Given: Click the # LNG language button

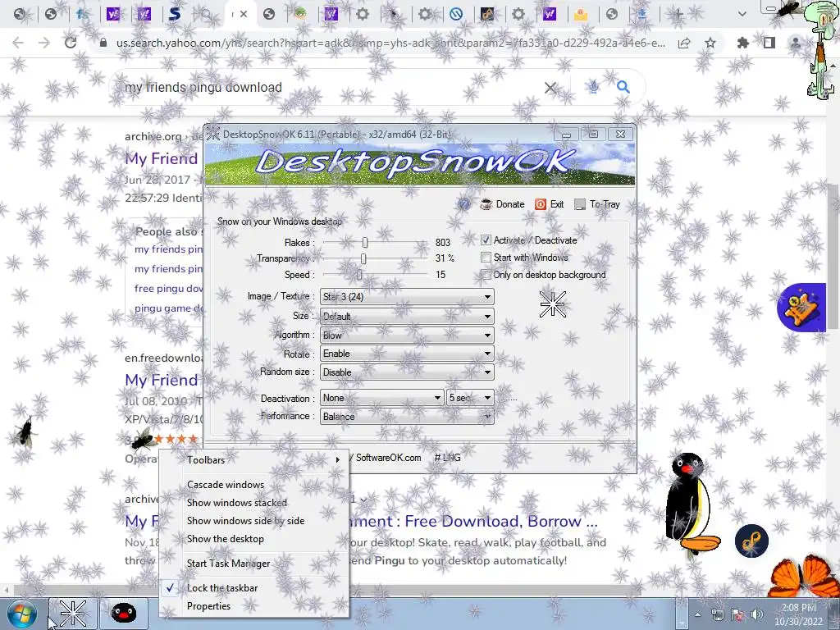Looking at the screenshot, I should pyautogui.click(x=447, y=458).
